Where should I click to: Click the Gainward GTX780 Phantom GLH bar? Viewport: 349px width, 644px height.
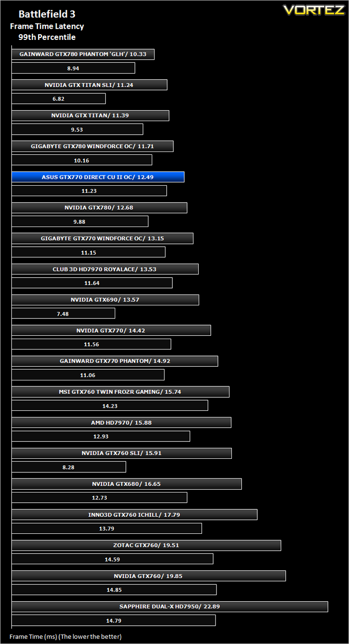pos(83,54)
